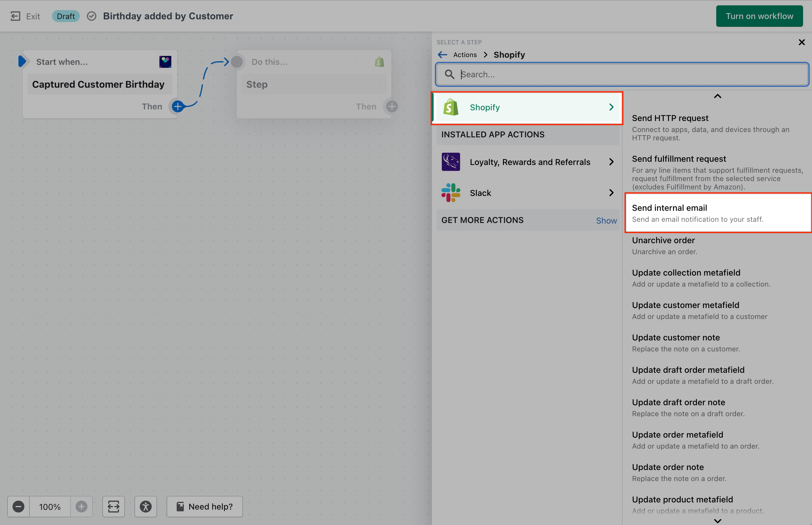Viewport: 812px width, 525px height.
Task: Click the Shopify logo in the actions list
Action: [451, 107]
